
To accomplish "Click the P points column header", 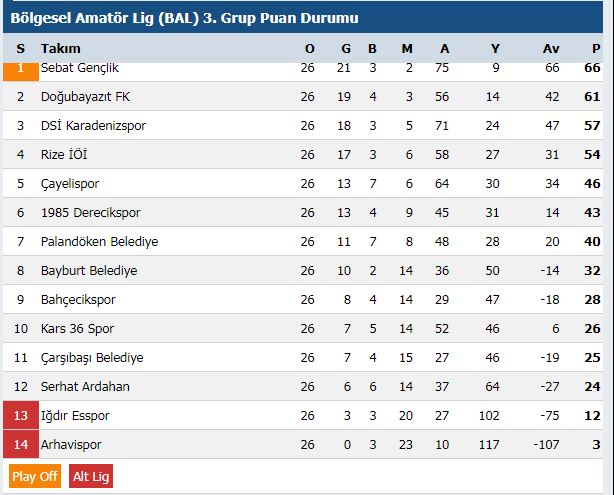I will tap(596, 49).
